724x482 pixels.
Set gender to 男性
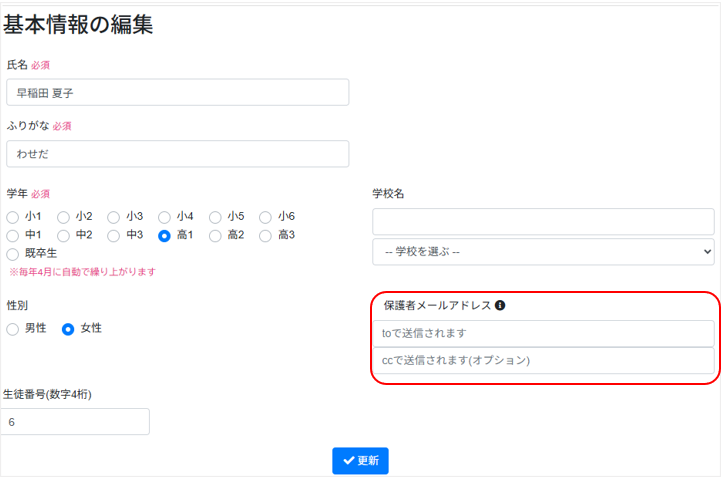(12, 329)
